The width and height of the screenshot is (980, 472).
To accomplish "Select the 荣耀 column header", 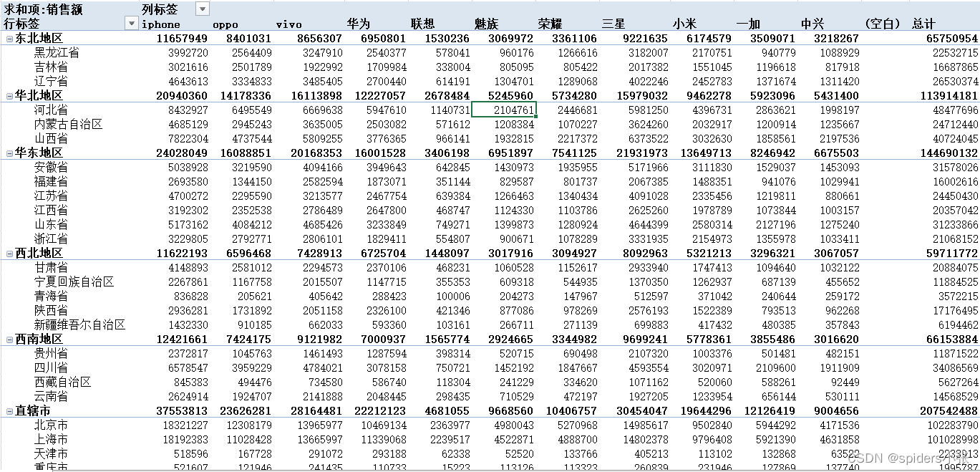I will [x=550, y=24].
